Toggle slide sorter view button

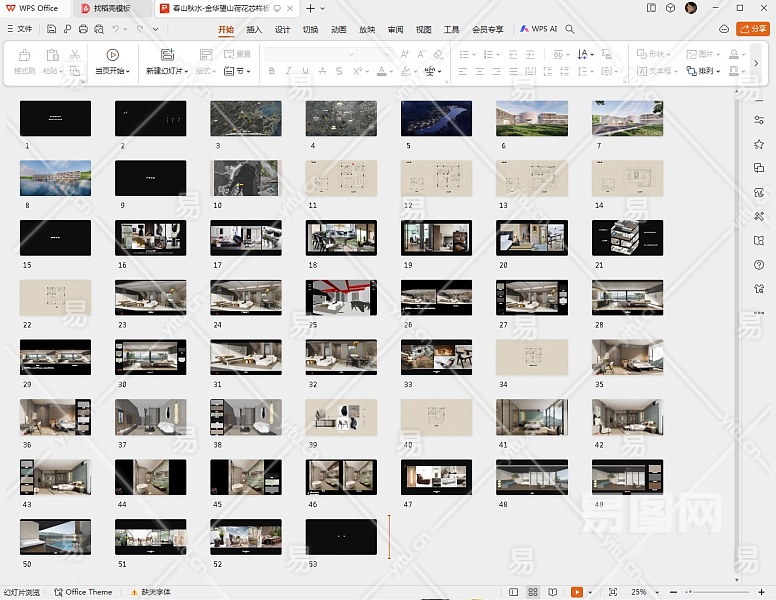[533, 592]
